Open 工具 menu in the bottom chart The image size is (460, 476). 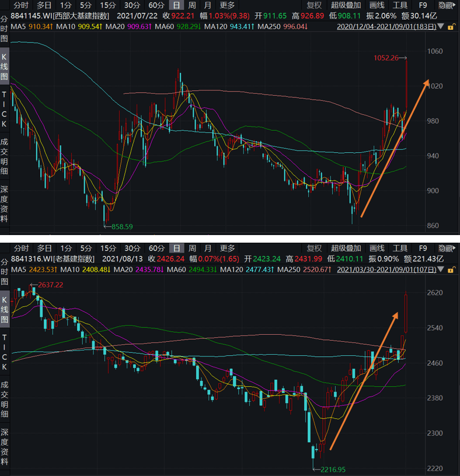400,249
